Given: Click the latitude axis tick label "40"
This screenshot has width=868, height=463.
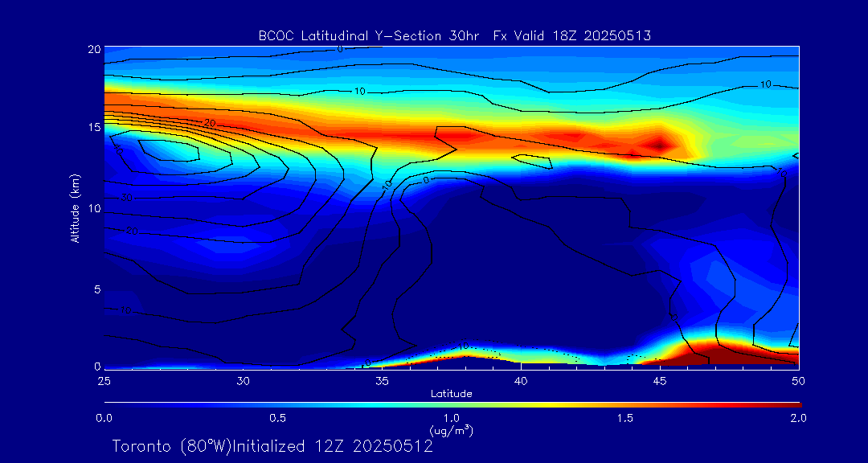Looking at the screenshot, I should click(521, 381).
